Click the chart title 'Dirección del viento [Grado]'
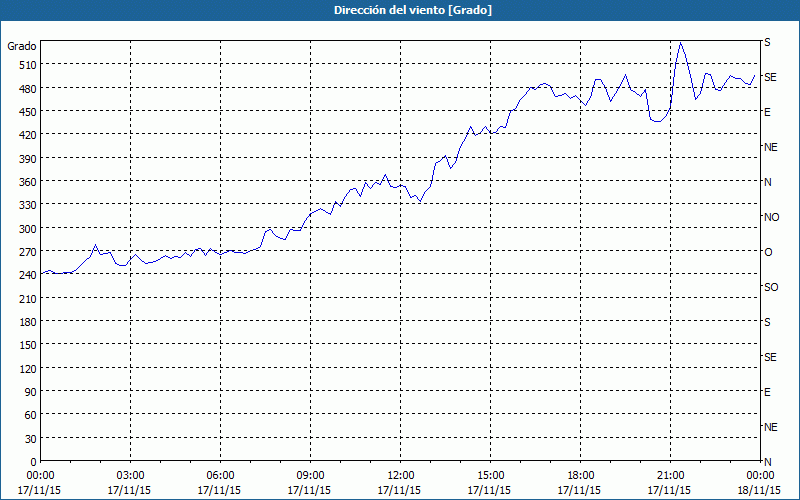This screenshot has width=800, height=500. tap(413, 10)
